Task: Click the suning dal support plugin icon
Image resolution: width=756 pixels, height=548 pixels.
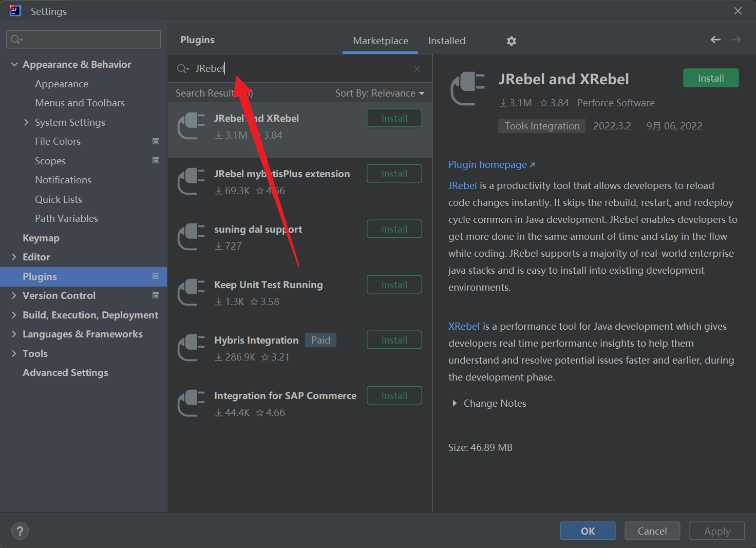Action: (x=191, y=237)
